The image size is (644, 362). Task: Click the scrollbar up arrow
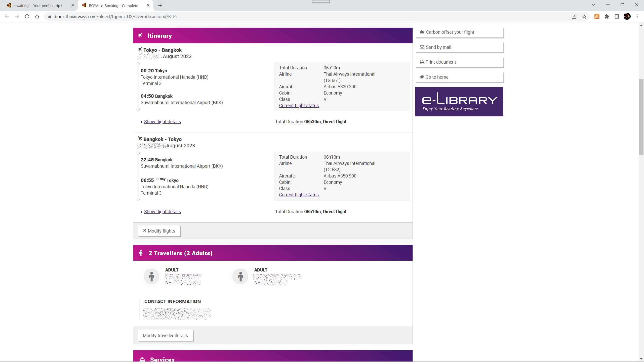pos(641,25)
